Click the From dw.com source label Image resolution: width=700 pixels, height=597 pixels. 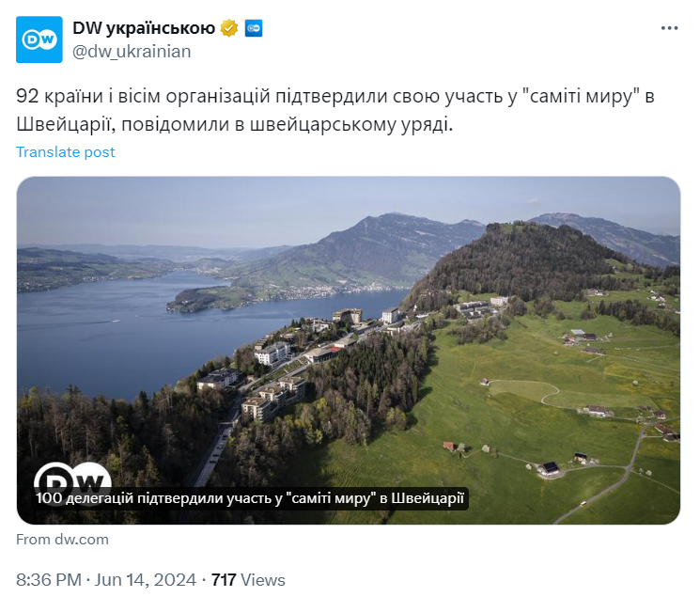[x=63, y=540]
